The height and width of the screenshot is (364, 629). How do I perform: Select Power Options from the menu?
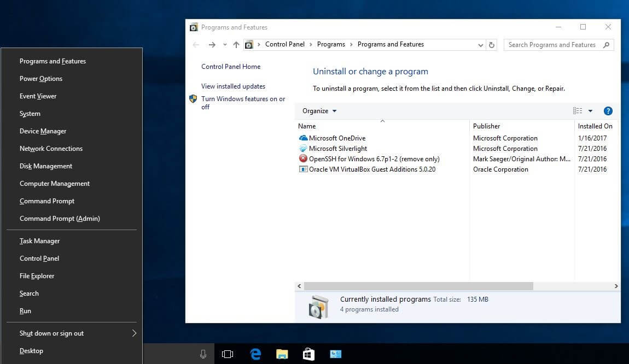tap(41, 79)
